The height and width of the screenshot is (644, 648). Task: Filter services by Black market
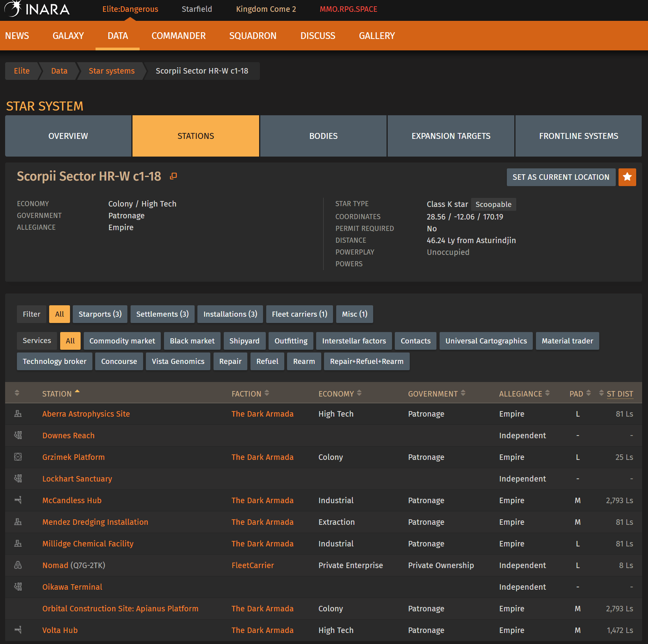point(192,341)
